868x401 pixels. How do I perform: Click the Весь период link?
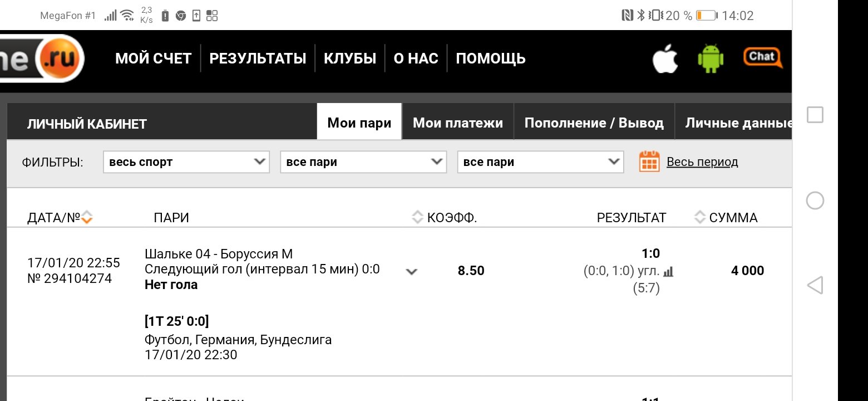click(x=702, y=162)
